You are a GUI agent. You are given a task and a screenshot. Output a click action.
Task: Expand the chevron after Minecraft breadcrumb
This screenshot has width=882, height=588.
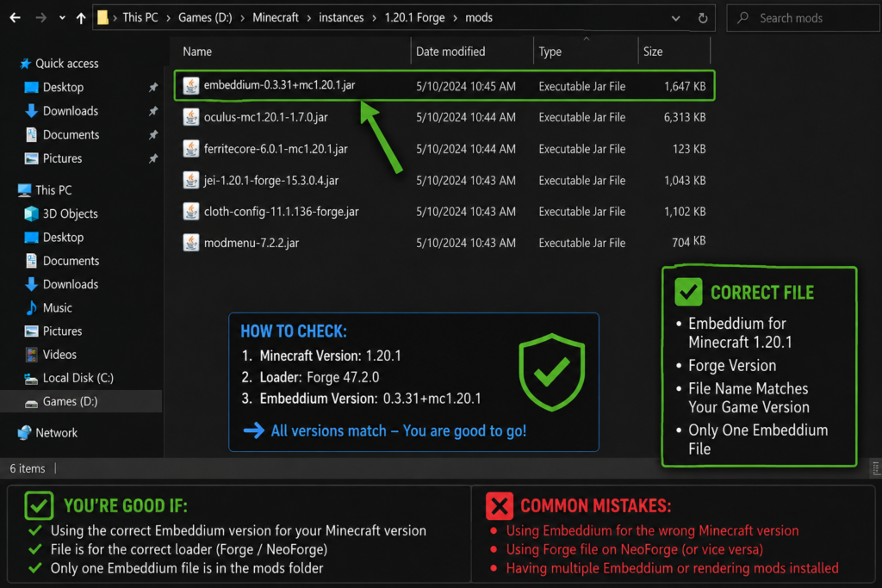tap(309, 18)
